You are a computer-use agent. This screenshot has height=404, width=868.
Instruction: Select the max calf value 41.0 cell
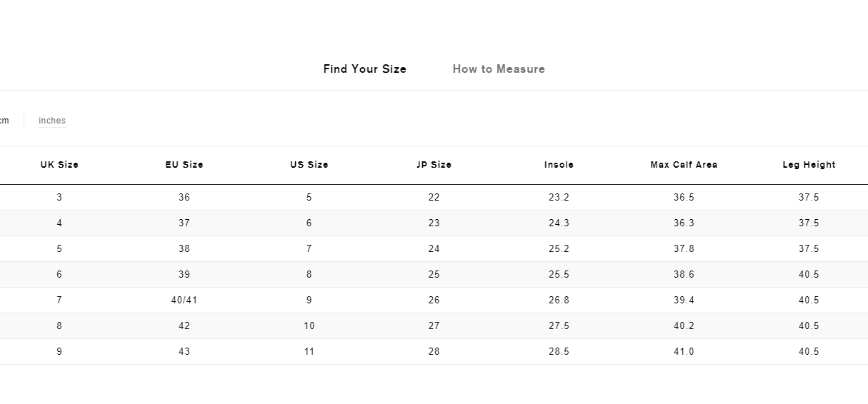pyautogui.click(x=684, y=352)
